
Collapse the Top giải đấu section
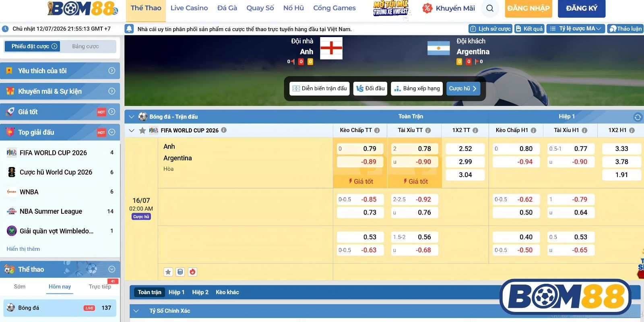coord(60,132)
